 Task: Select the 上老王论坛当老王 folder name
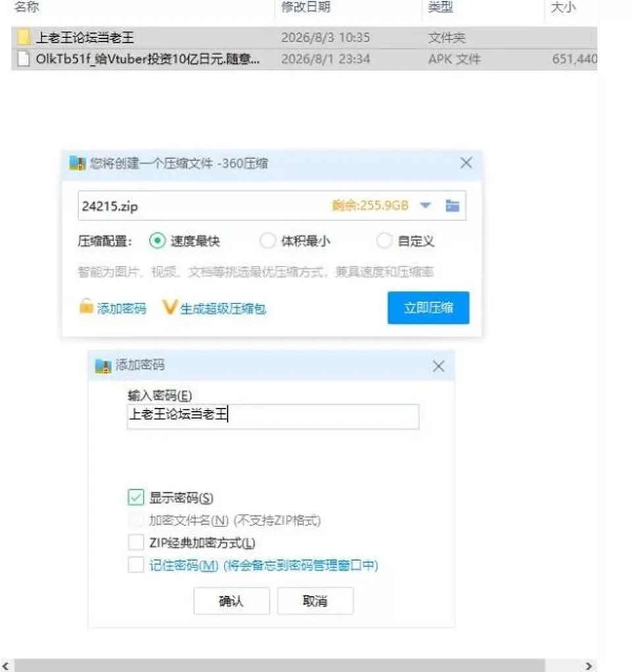(84, 38)
